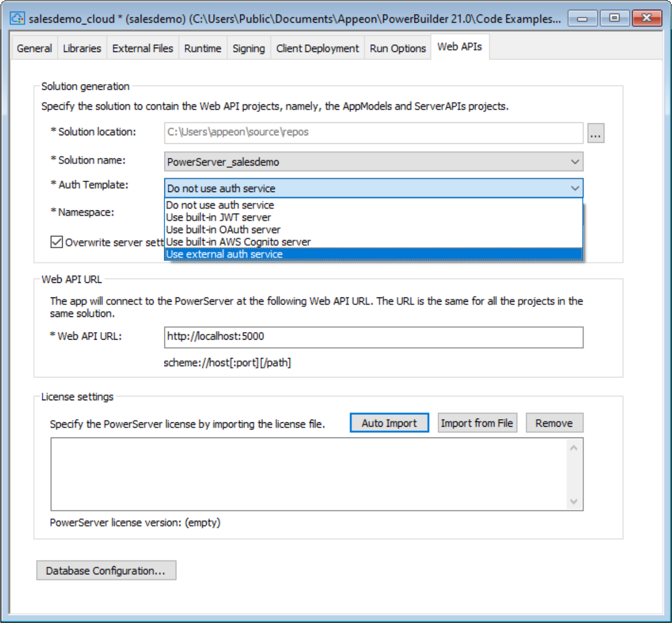Click the '* Auth Template:' label

(x=89, y=184)
